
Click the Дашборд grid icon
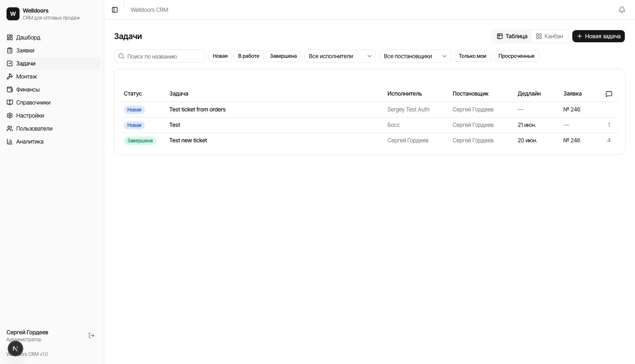tap(10, 37)
